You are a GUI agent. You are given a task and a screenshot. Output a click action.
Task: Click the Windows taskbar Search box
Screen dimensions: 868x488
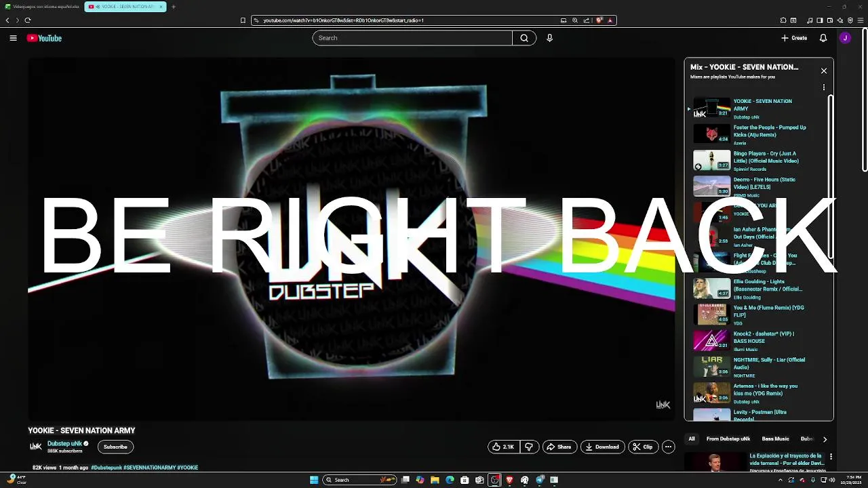coord(359,480)
